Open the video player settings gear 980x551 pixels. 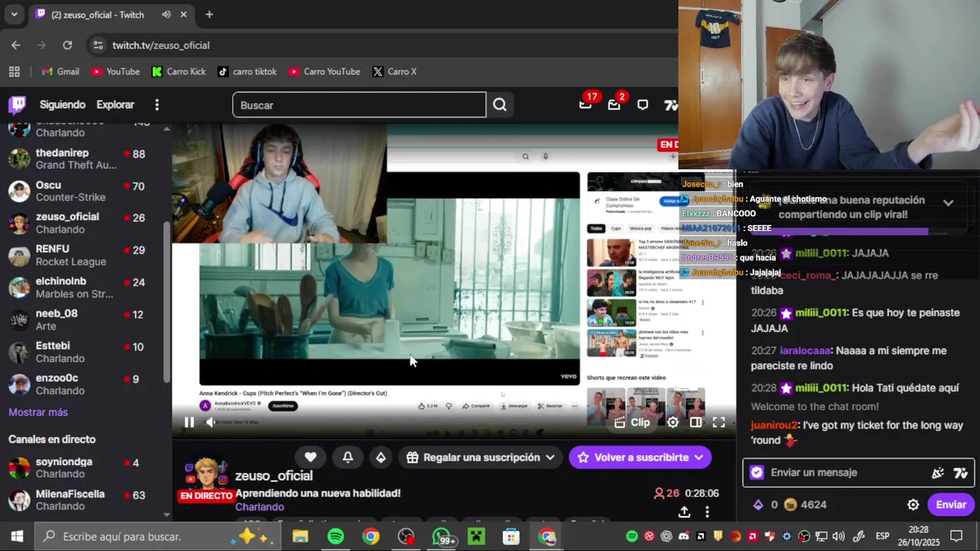pyautogui.click(x=673, y=422)
